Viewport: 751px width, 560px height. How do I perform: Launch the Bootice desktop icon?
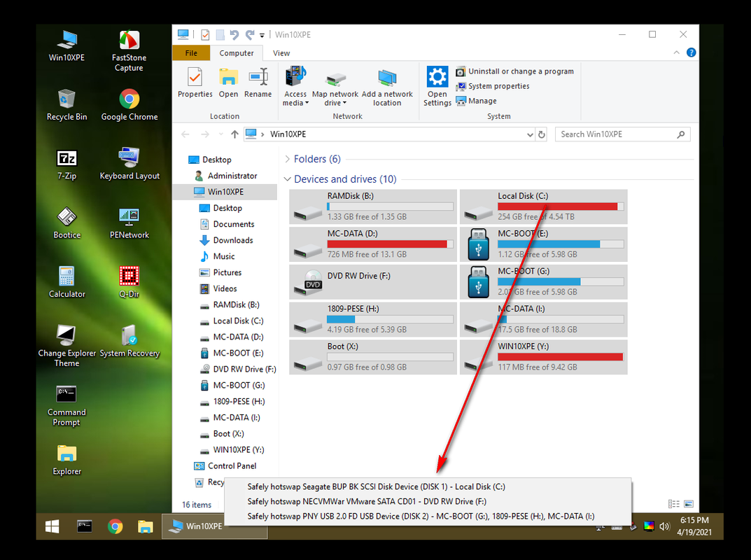[x=66, y=223]
